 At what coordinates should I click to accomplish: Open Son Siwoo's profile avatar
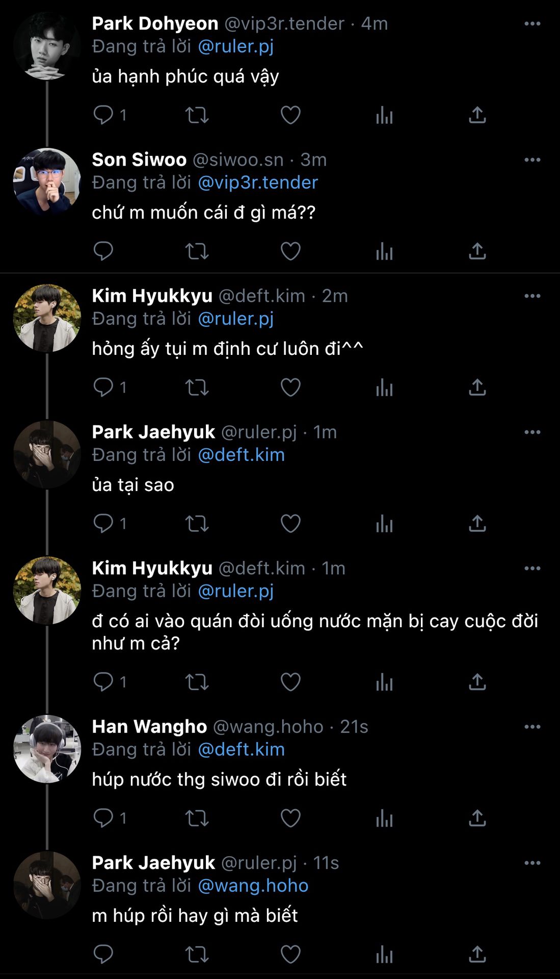point(47,182)
